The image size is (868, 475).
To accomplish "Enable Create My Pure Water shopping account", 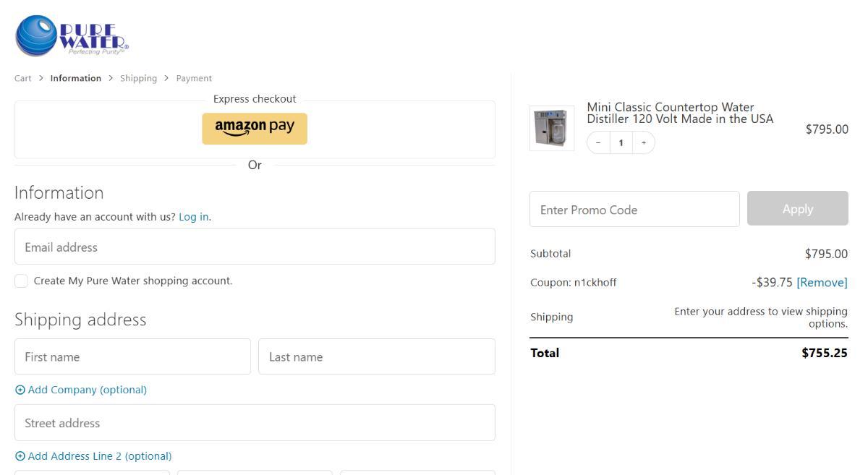I will coord(22,281).
